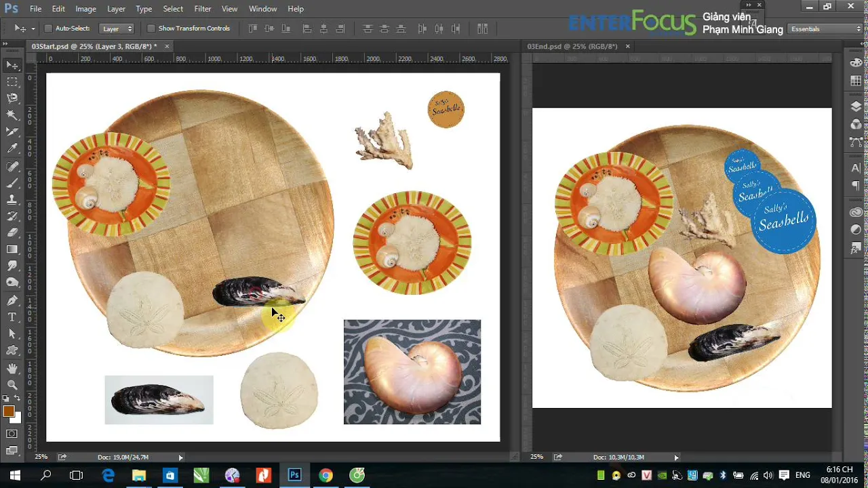
Task: Reset default foreground and background colors
Action: [6, 399]
